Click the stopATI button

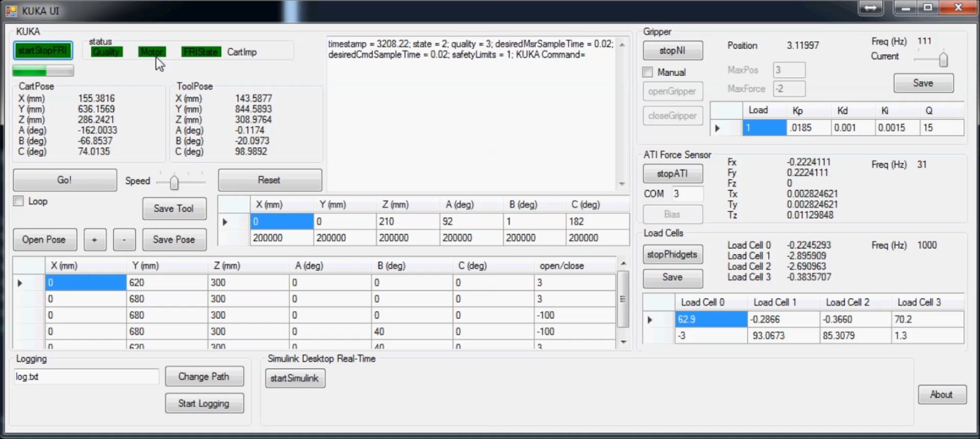(673, 174)
